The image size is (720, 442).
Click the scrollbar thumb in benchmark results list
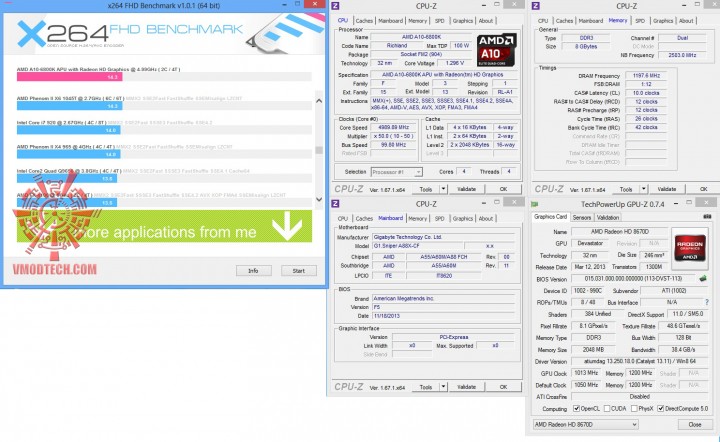[319, 150]
